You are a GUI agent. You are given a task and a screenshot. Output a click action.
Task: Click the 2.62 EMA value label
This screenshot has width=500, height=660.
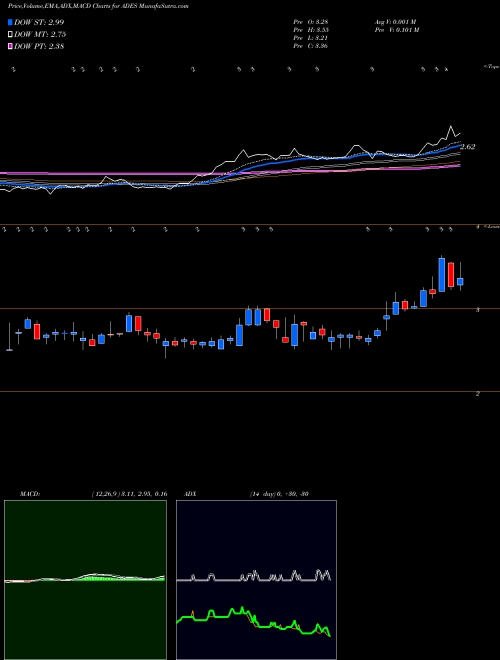[x=468, y=147]
